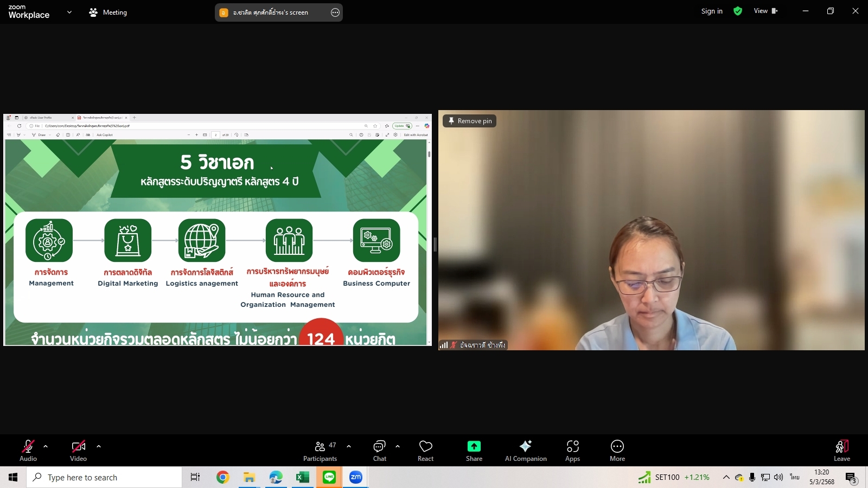Unmute the microphone Audio button
Image resolution: width=868 pixels, height=488 pixels.
coord(28,450)
